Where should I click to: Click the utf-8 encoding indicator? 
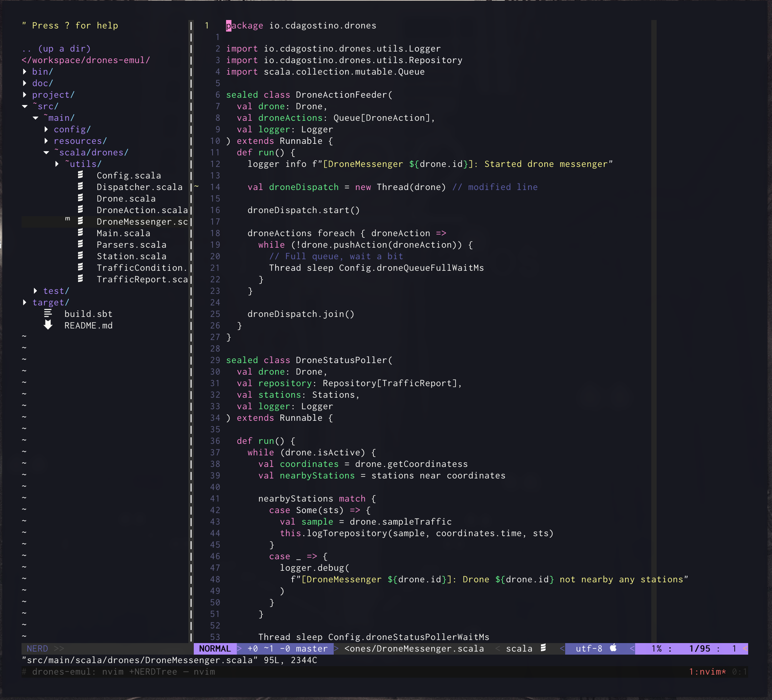pos(589,648)
